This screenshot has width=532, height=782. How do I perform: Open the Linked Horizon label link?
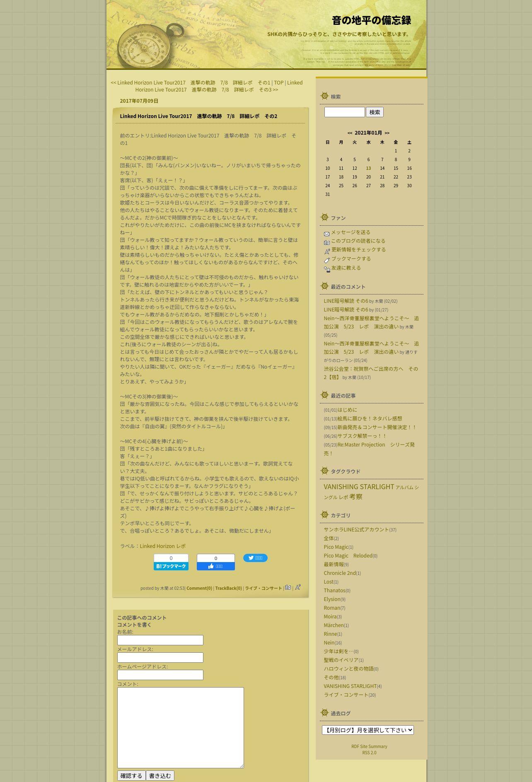pyautogui.click(x=157, y=546)
